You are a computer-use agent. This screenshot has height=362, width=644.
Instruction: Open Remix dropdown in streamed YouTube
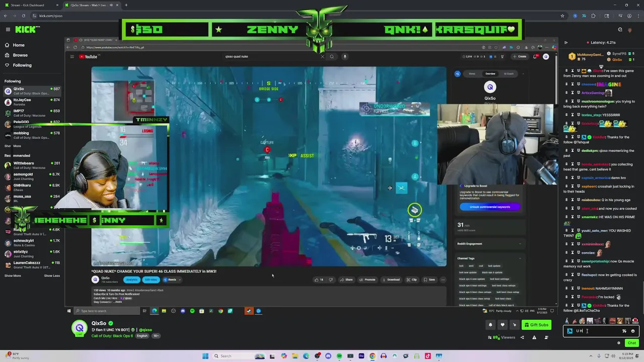pos(172,280)
